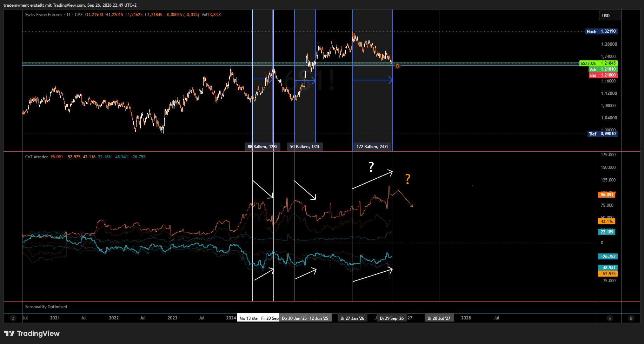Click the Bid 1,21800 label
Image resolution: width=644 pixels, height=344 pixels.
pos(603,75)
